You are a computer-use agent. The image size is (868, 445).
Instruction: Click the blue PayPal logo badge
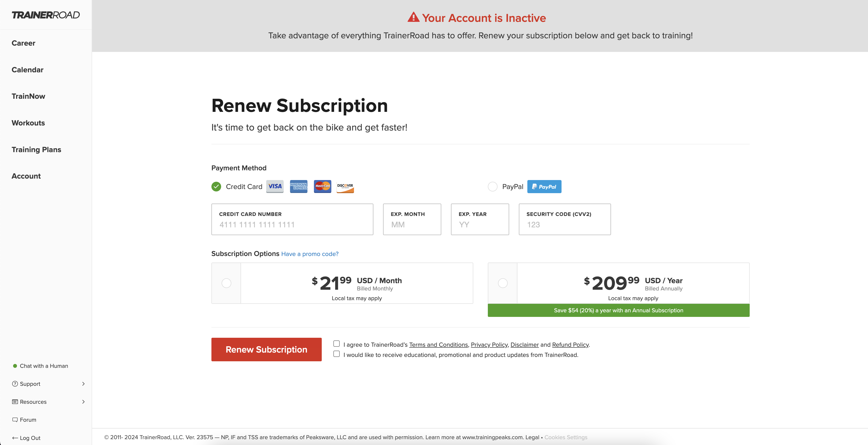point(544,186)
